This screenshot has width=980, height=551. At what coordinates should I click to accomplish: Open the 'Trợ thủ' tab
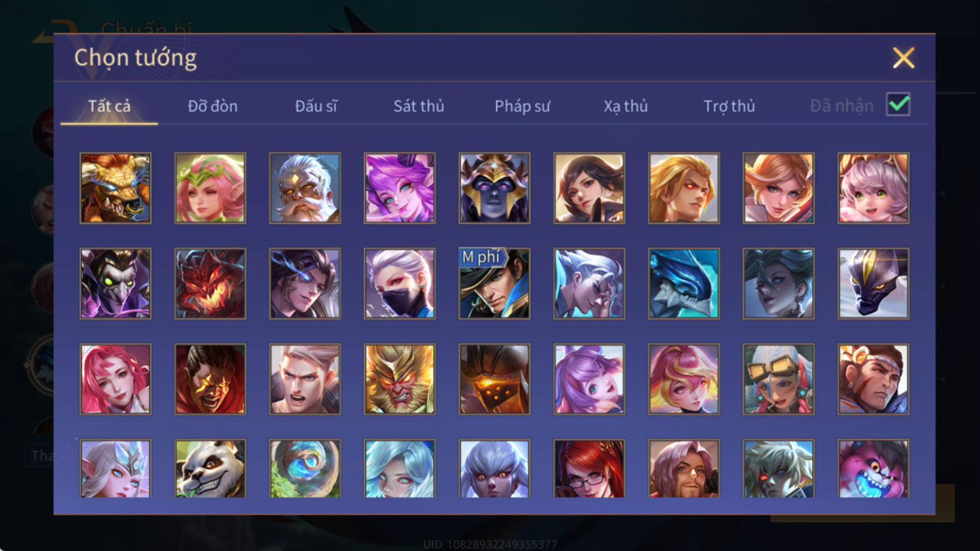pos(729,106)
